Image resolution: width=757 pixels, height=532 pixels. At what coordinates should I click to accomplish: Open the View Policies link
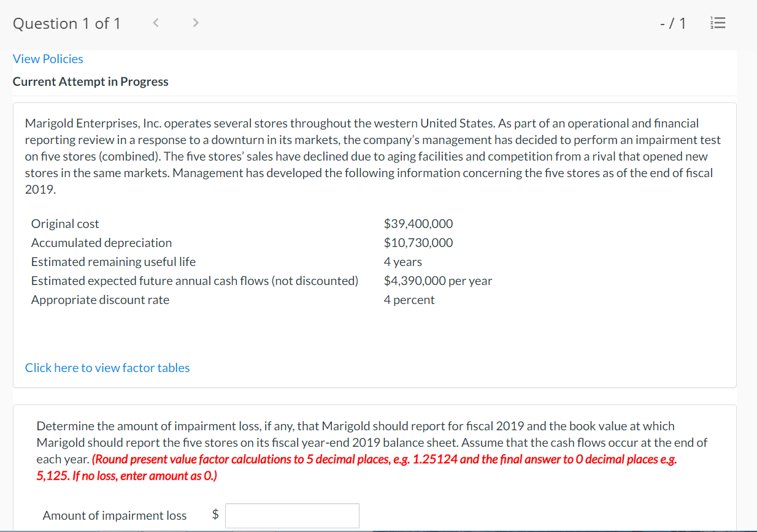click(x=48, y=59)
